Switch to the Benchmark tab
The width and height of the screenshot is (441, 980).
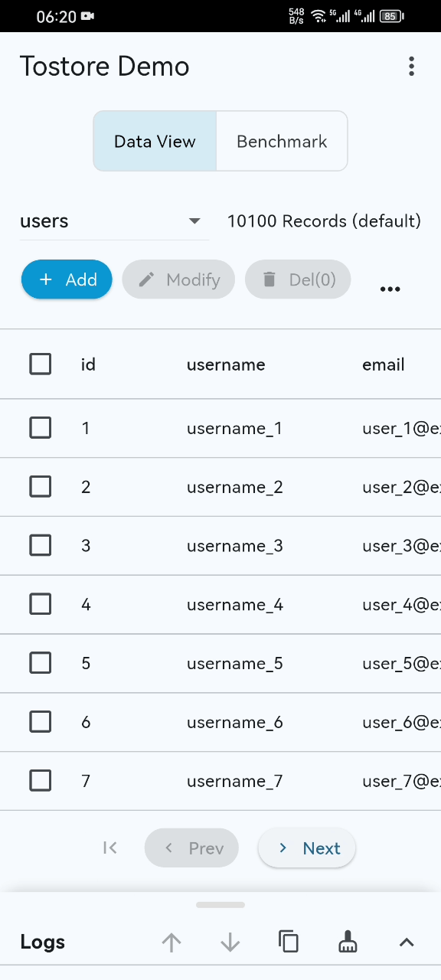[282, 141]
